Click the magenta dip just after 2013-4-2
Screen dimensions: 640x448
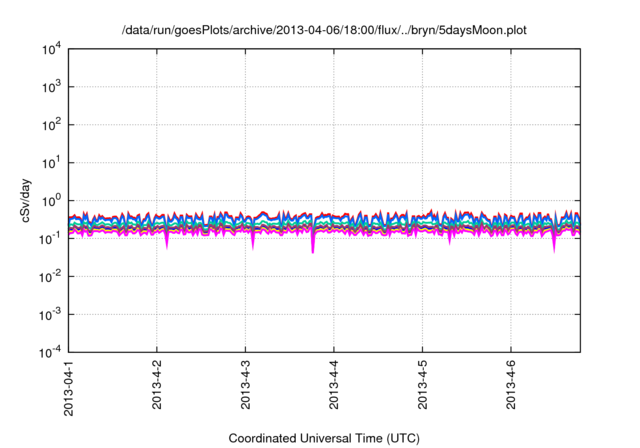[167, 241]
